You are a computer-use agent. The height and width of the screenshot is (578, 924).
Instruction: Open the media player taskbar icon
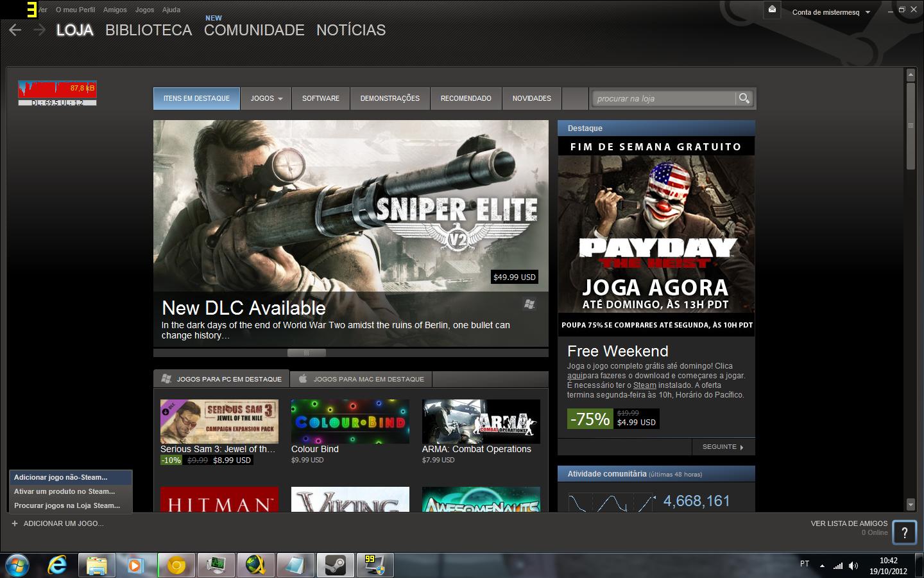(x=135, y=565)
